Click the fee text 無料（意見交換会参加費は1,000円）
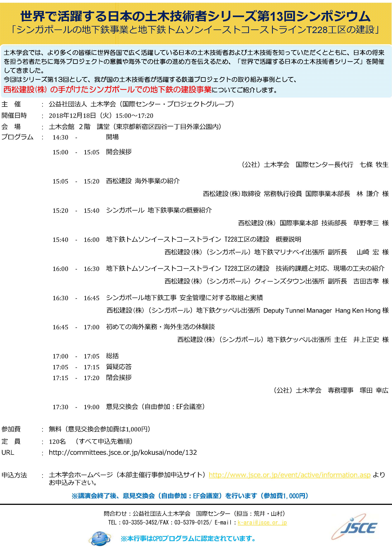This screenshot has height=555, width=392. click(100, 429)
